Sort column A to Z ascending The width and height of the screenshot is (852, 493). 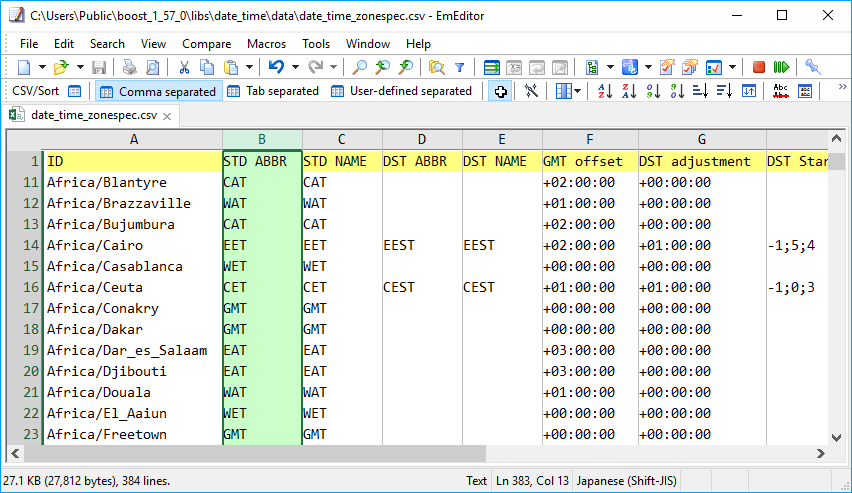(605, 91)
